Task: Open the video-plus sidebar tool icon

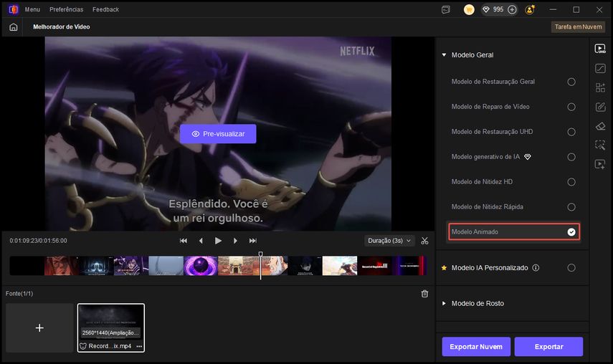Action: (x=600, y=164)
